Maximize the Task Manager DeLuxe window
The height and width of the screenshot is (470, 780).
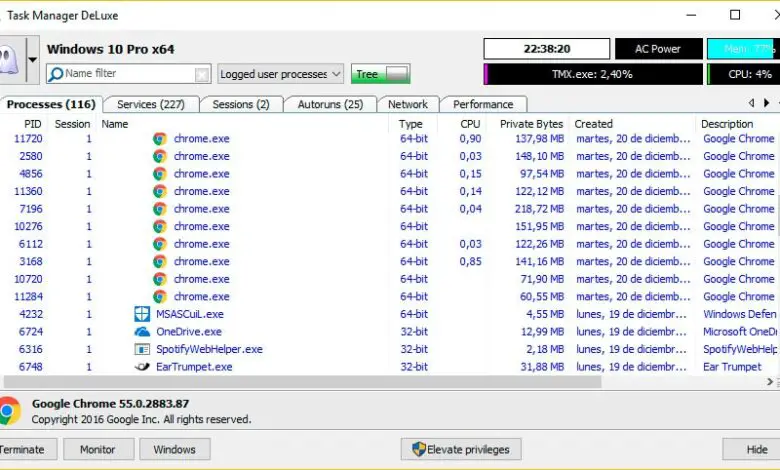(735, 15)
